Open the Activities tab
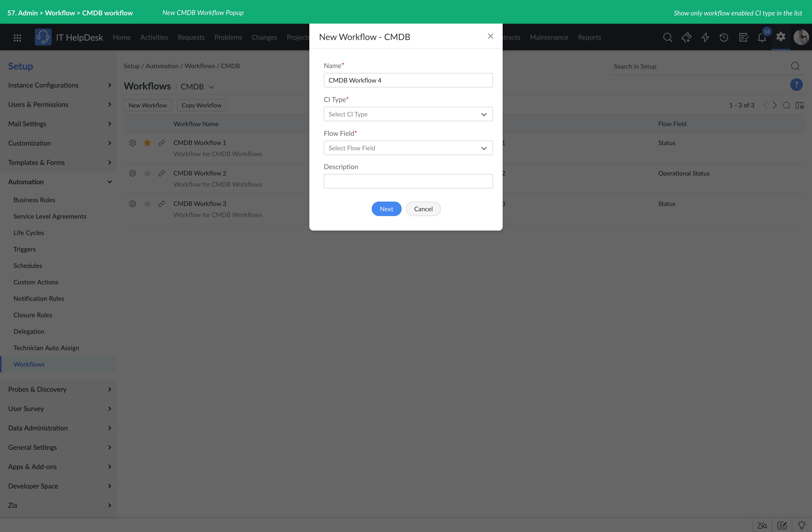 click(154, 37)
